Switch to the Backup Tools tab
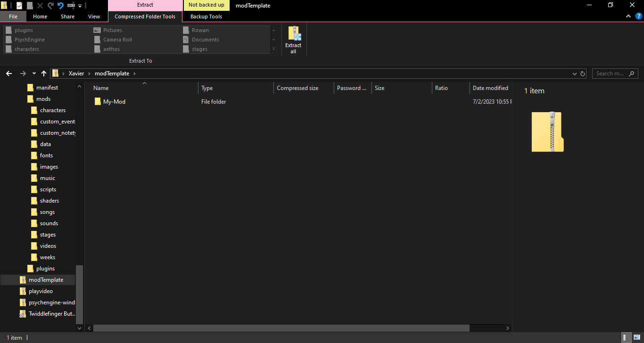Image resolution: width=644 pixels, height=343 pixels. 206,16
